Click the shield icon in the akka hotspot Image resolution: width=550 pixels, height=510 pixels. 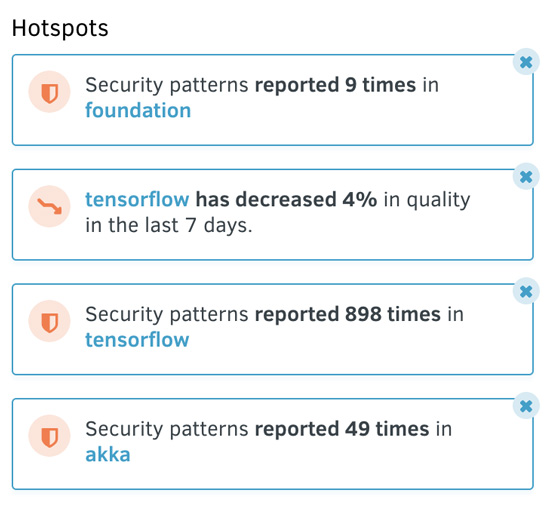point(49,436)
